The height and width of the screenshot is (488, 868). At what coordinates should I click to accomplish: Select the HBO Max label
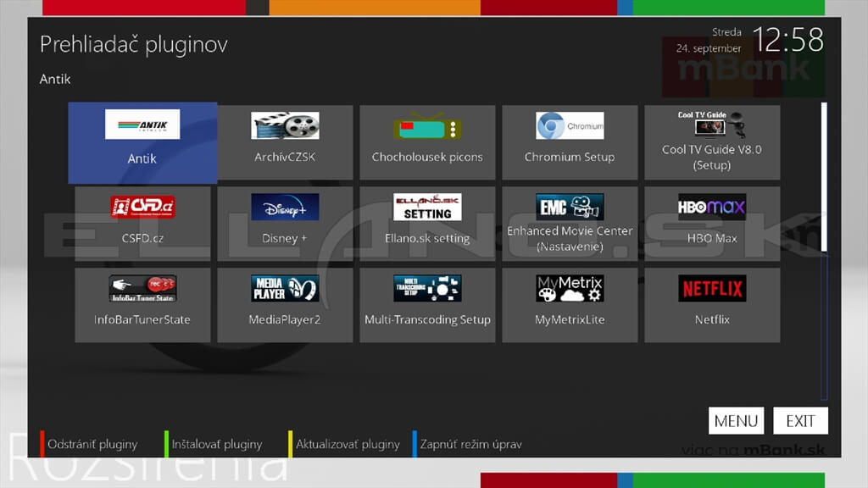coord(712,238)
